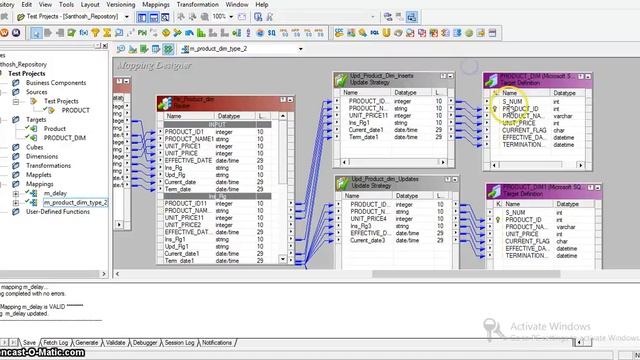Open the Edit menu
640x360 pixels.
pos(27,4)
